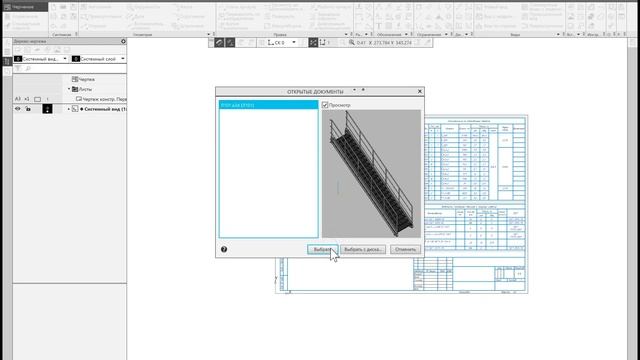
Task: Expand the Системный вид tree node
Action: [x=69, y=109]
